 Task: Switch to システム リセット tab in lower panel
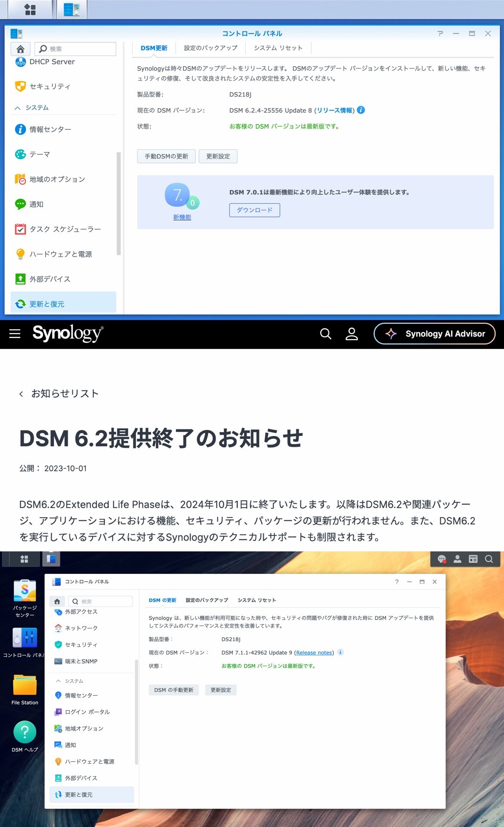tap(257, 600)
